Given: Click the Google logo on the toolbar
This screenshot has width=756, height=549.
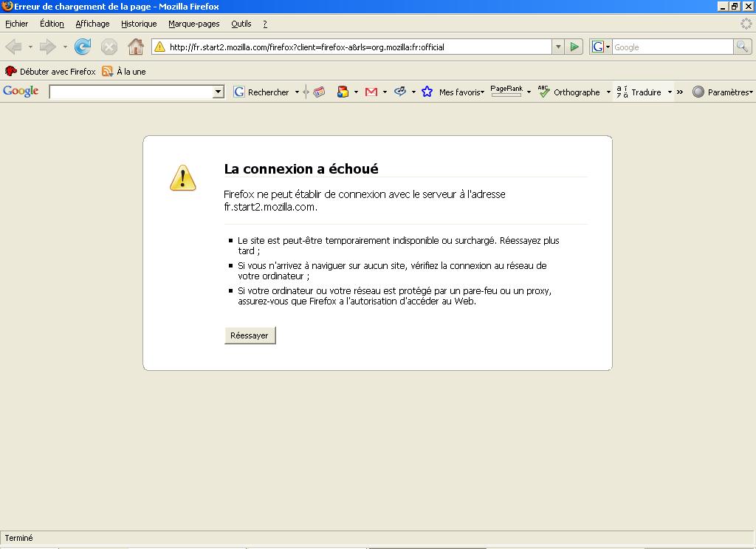Looking at the screenshot, I should (21, 91).
